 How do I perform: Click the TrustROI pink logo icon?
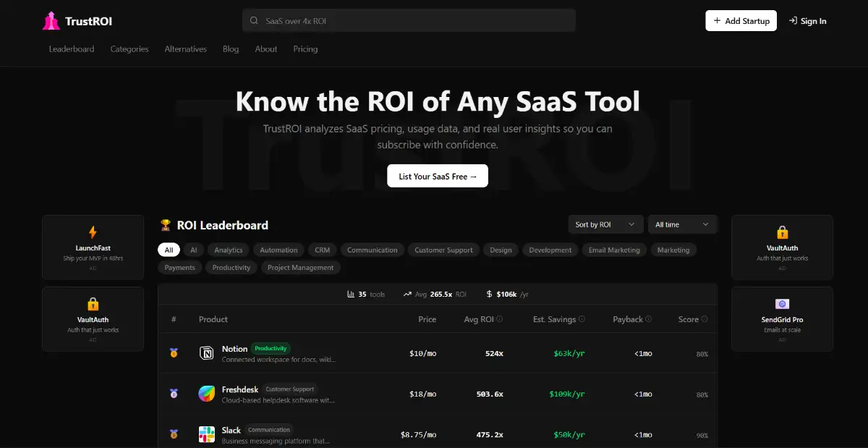(x=51, y=21)
